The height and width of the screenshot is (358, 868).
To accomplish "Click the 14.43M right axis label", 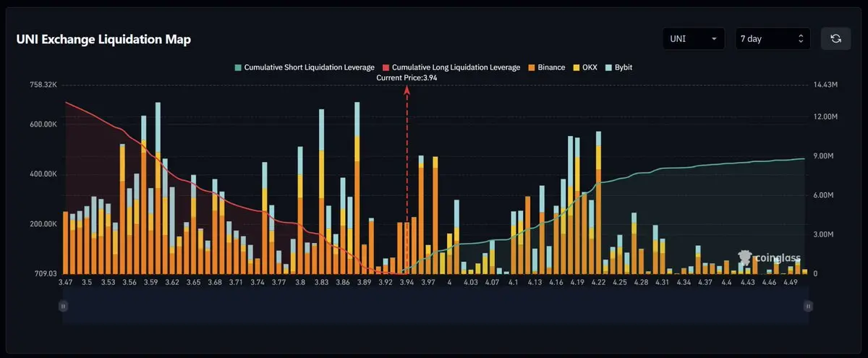I will [x=825, y=85].
